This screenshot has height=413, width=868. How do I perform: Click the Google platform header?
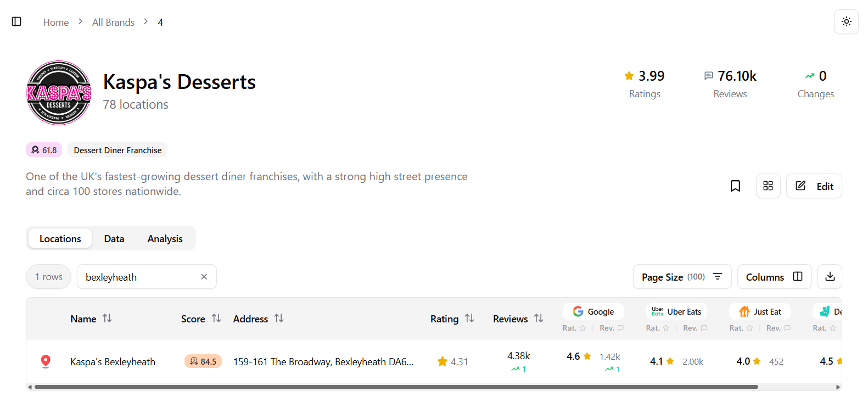click(x=593, y=311)
